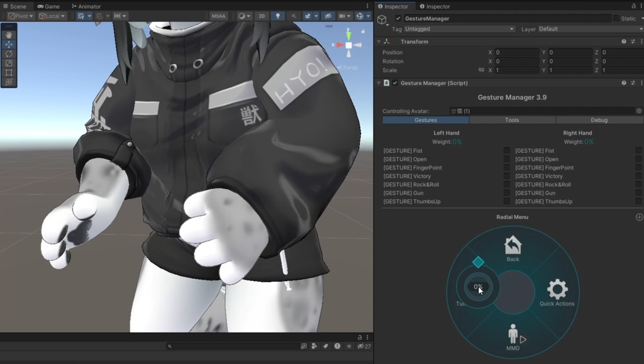Open scene effects dropdown arrow
The height and width of the screenshot is (364, 644).
(316, 16)
